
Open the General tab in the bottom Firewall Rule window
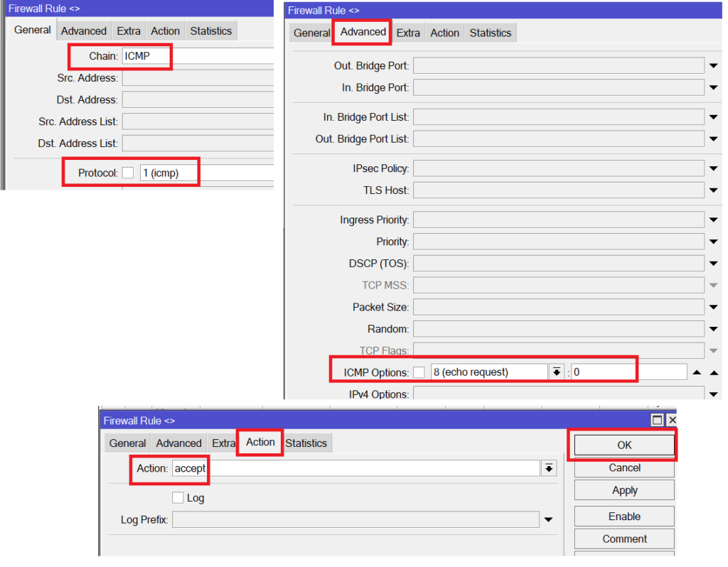click(x=128, y=443)
